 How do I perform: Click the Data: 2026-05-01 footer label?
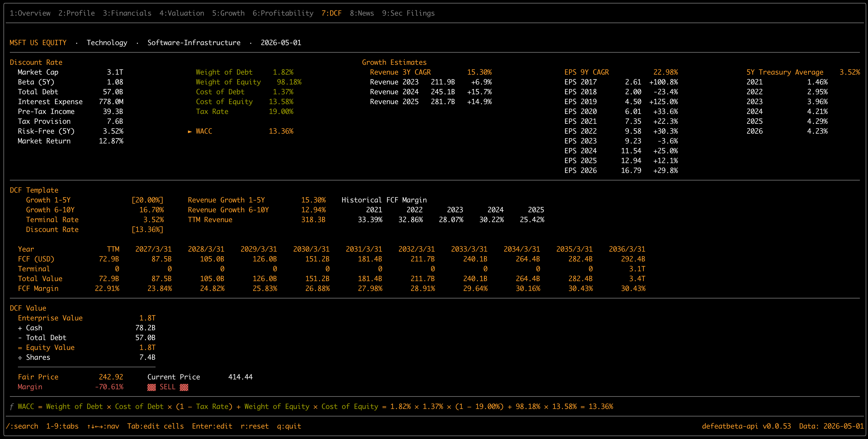[831, 426]
